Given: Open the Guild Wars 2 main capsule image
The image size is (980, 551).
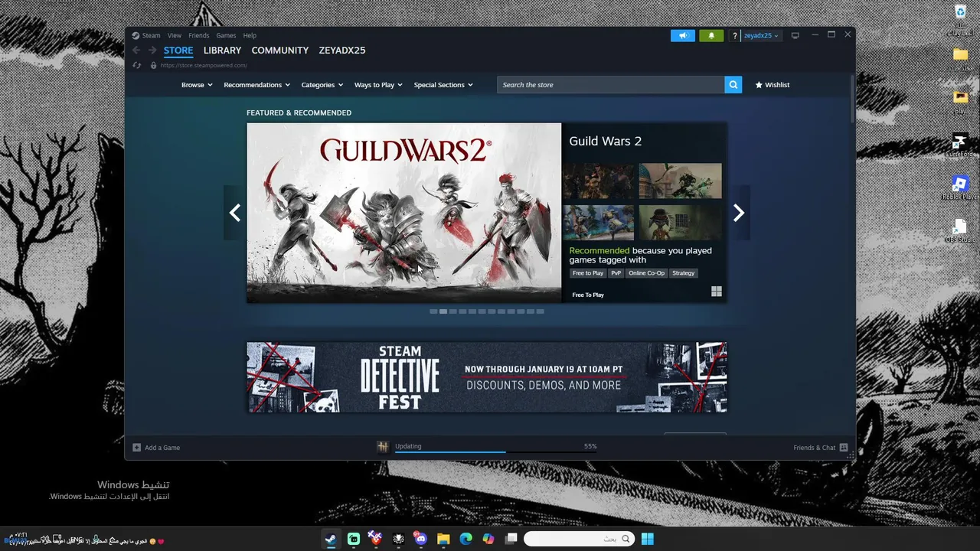Looking at the screenshot, I should [404, 213].
